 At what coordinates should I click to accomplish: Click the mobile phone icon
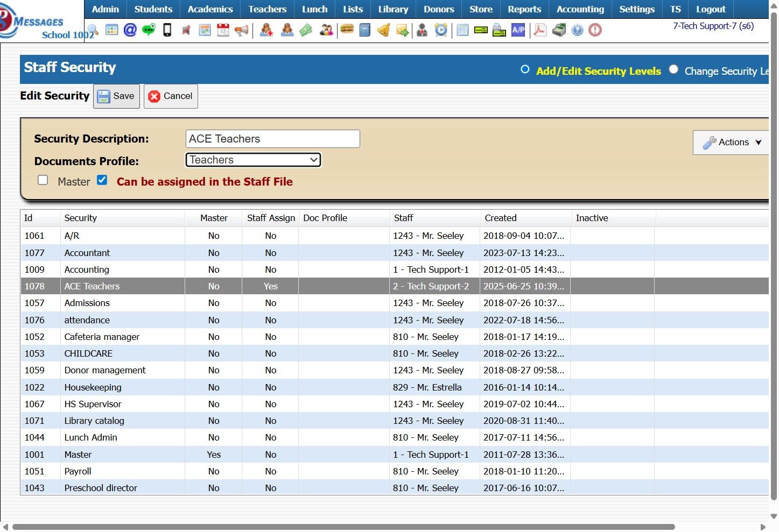pyautogui.click(x=167, y=30)
